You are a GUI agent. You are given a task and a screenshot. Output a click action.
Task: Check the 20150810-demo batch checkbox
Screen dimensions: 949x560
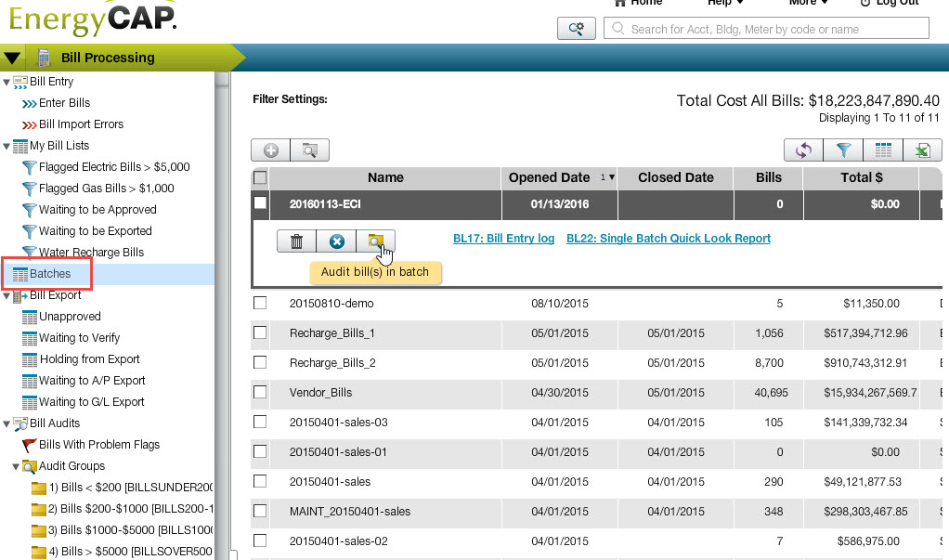click(260, 303)
